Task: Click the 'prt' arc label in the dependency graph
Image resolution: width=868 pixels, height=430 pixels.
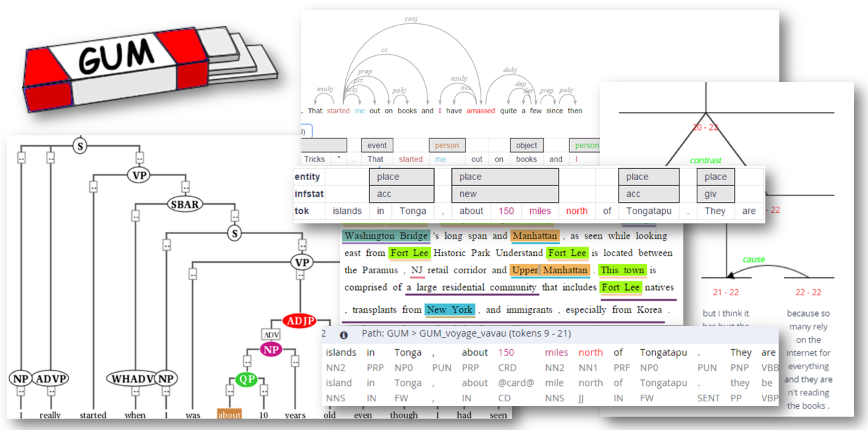Action: click(x=359, y=80)
